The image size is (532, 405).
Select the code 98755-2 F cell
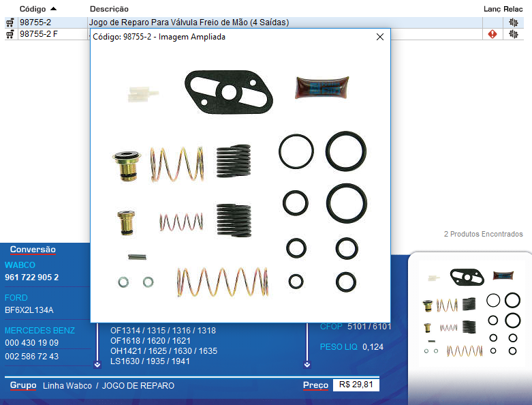coord(38,34)
